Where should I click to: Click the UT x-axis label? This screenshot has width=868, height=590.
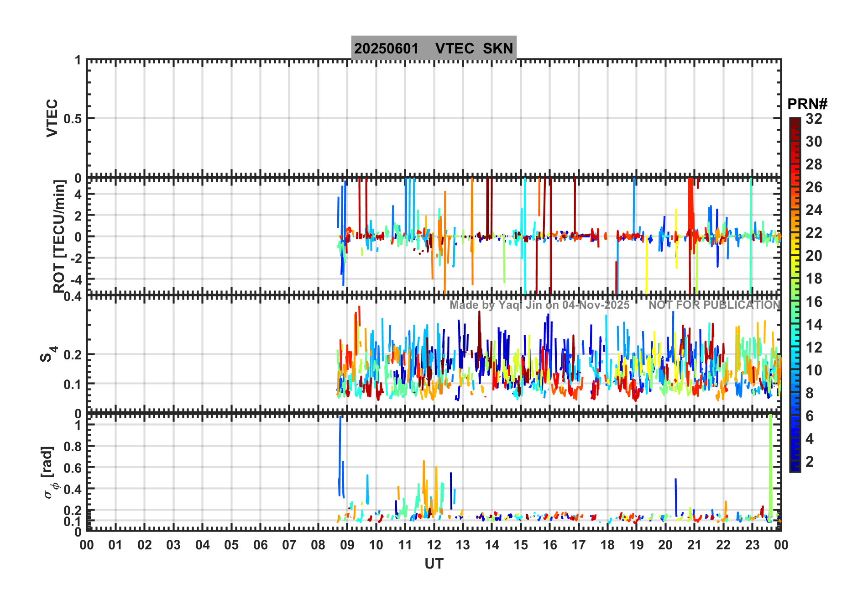(434, 564)
